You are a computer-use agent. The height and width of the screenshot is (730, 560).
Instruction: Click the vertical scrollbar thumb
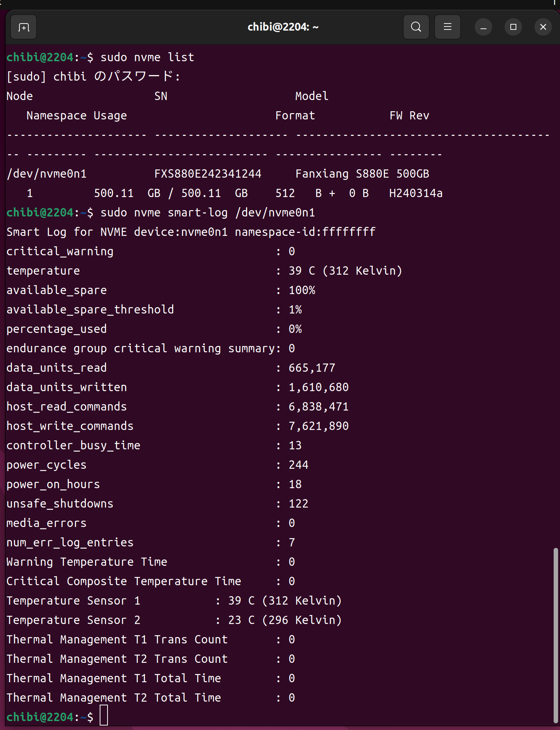pyautogui.click(x=556, y=634)
